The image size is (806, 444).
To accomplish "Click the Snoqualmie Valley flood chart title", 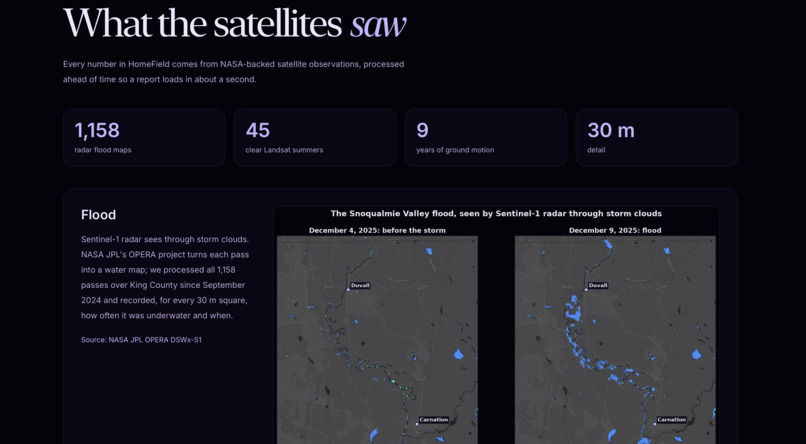I will [496, 213].
